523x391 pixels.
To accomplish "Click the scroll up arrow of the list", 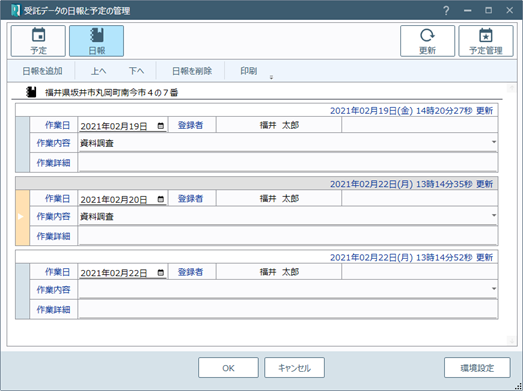I will click(x=511, y=88).
